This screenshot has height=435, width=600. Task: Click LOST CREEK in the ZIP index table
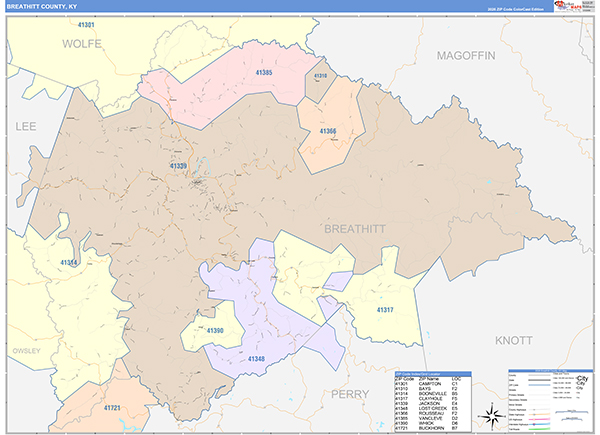433,409
